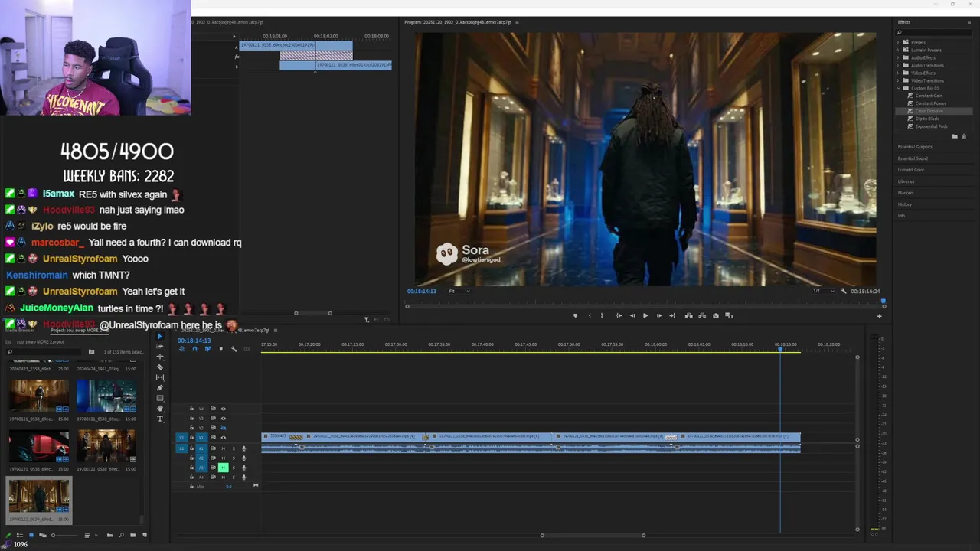Select the Type tool
This screenshot has width=980, height=551.
[x=160, y=419]
